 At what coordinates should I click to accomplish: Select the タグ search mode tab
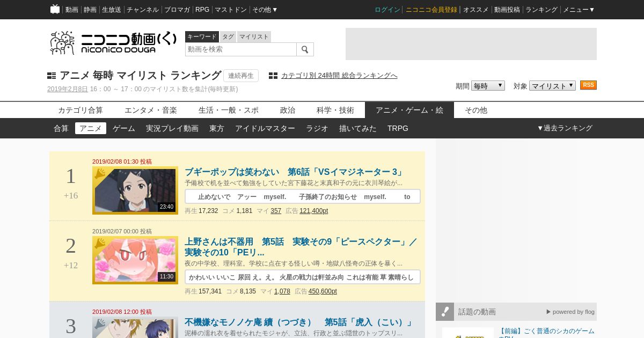point(228,36)
